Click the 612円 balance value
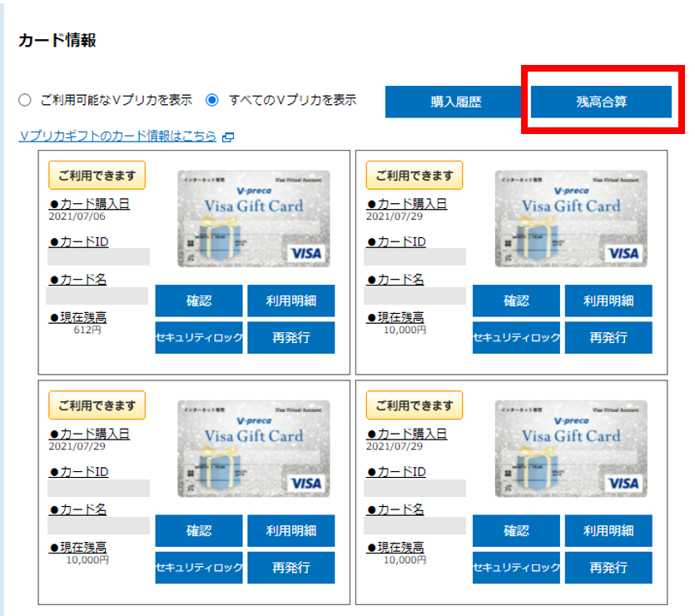Image resolution: width=695 pixels, height=616 pixels. [87, 330]
